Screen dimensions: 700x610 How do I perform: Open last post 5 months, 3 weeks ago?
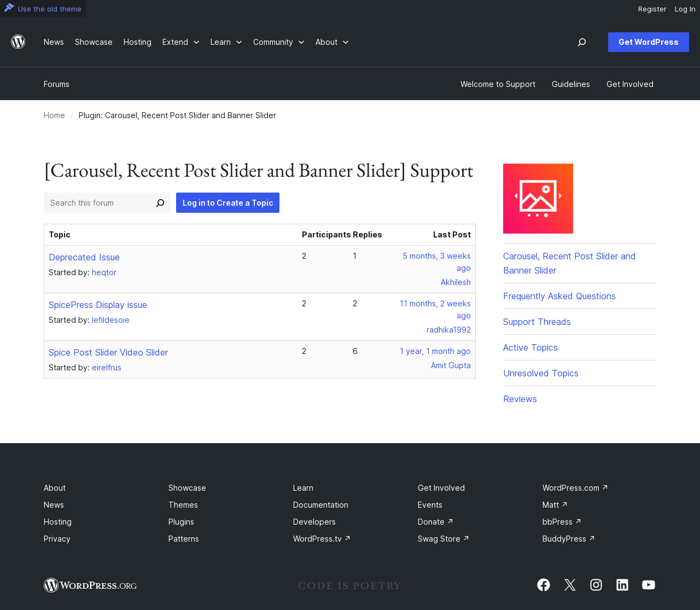(x=437, y=262)
